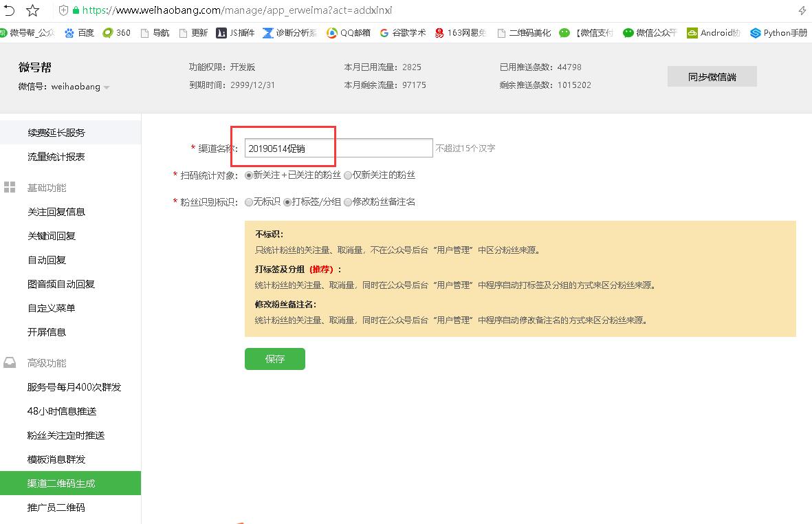
Task: Open the 百度 bookmark
Action: (x=80, y=32)
